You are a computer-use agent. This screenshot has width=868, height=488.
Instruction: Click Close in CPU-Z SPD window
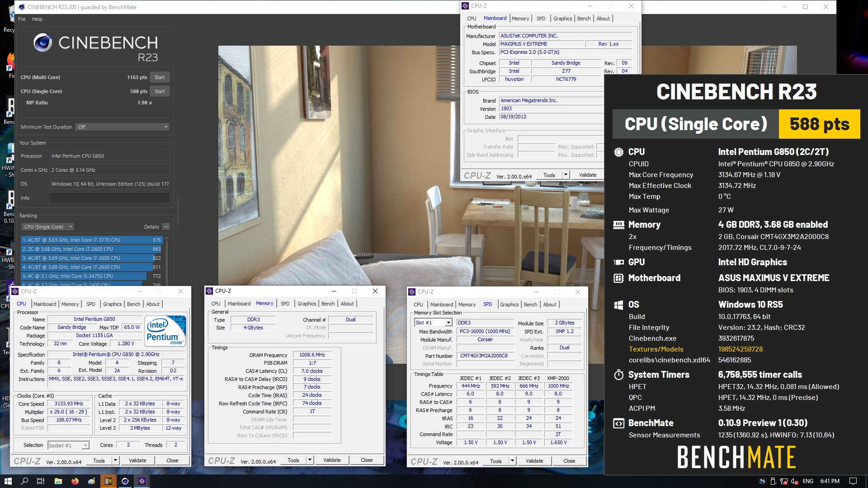coord(569,461)
